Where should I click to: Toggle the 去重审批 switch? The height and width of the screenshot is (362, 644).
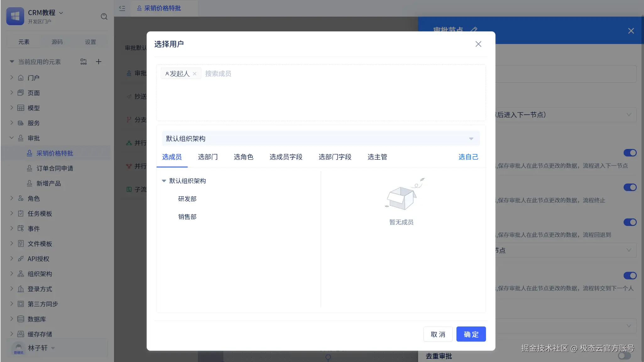[624, 356]
